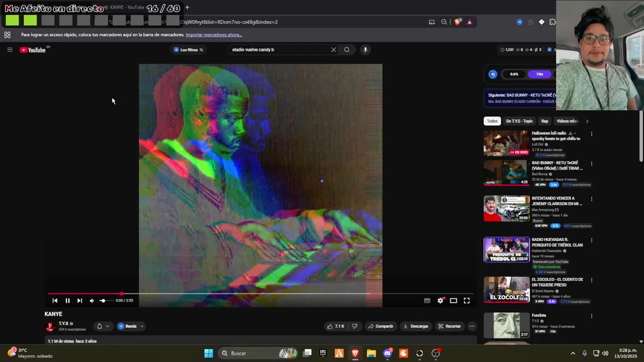644x362 pixels.
Task: Open Discord from the taskbar
Action: (387, 353)
